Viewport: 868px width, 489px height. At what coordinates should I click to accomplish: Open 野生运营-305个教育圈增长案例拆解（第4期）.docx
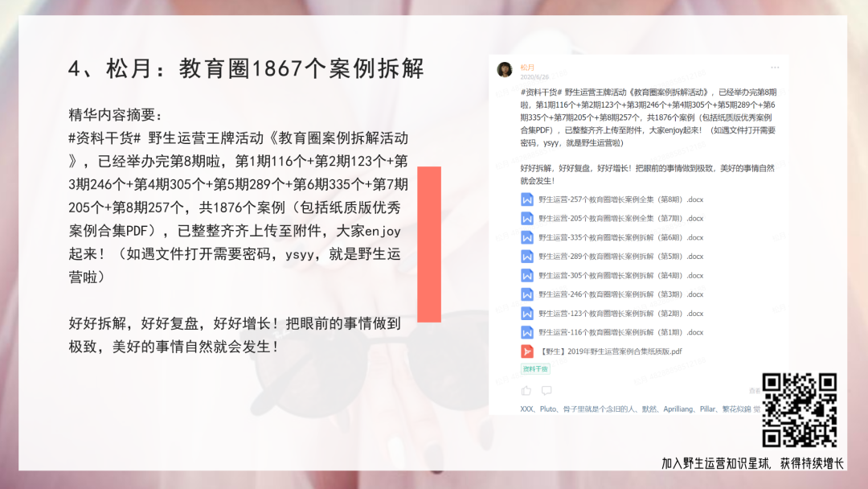click(620, 275)
